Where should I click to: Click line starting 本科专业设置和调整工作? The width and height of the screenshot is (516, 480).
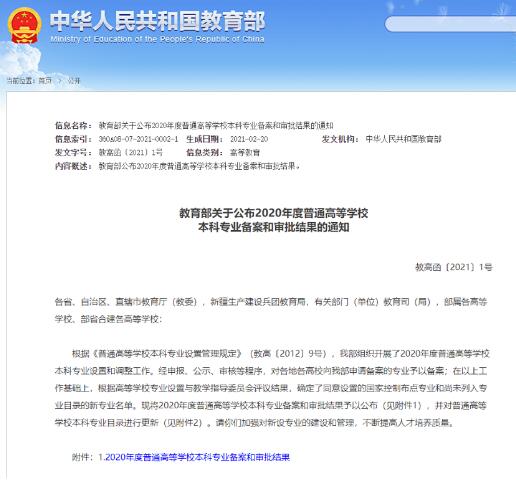271,371
